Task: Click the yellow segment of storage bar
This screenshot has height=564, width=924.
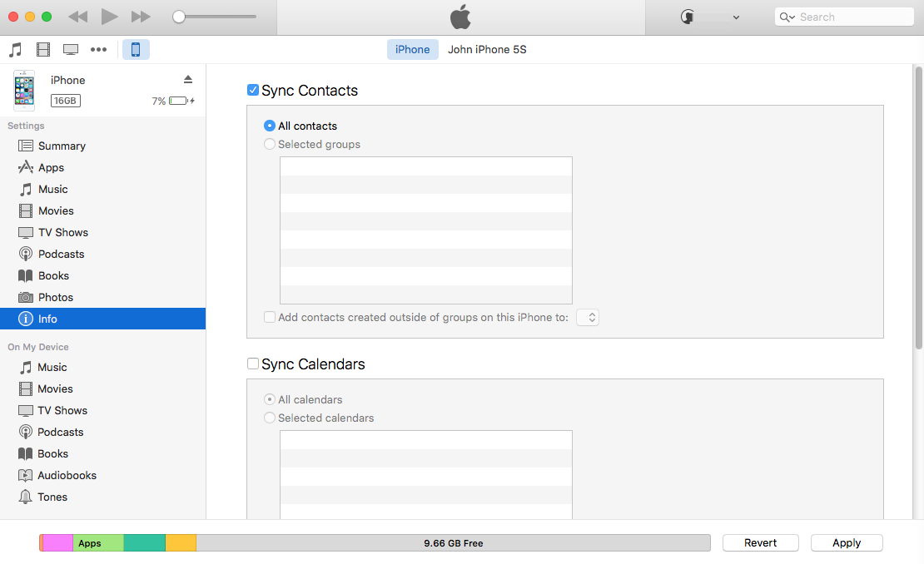Action: pyautogui.click(x=181, y=543)
